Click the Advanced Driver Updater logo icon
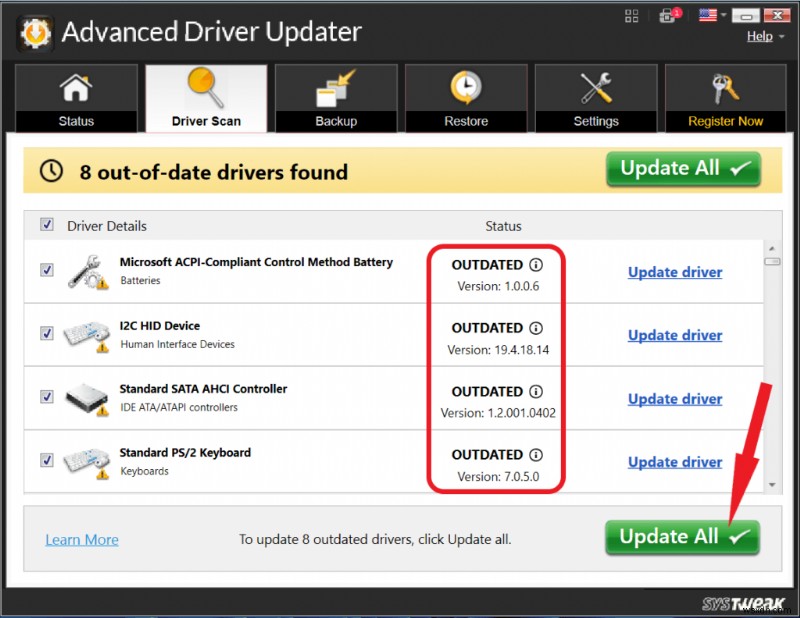Screen dimensions: 800x618 point(35,34)
